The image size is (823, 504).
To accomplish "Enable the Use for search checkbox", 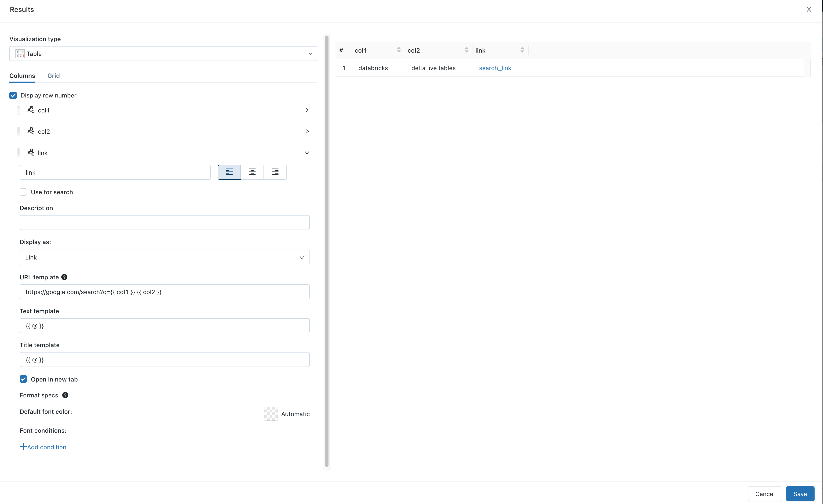I will pyautogui.click(x=24, y=191).
